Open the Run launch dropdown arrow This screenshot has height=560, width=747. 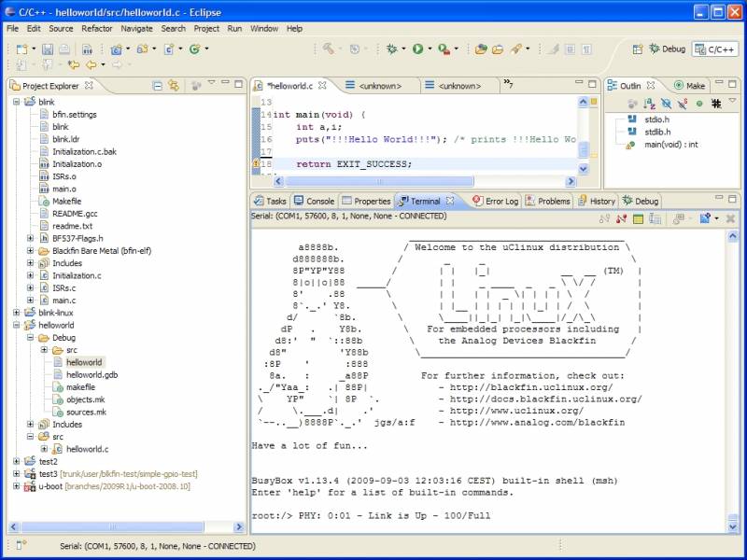point(430,49)
